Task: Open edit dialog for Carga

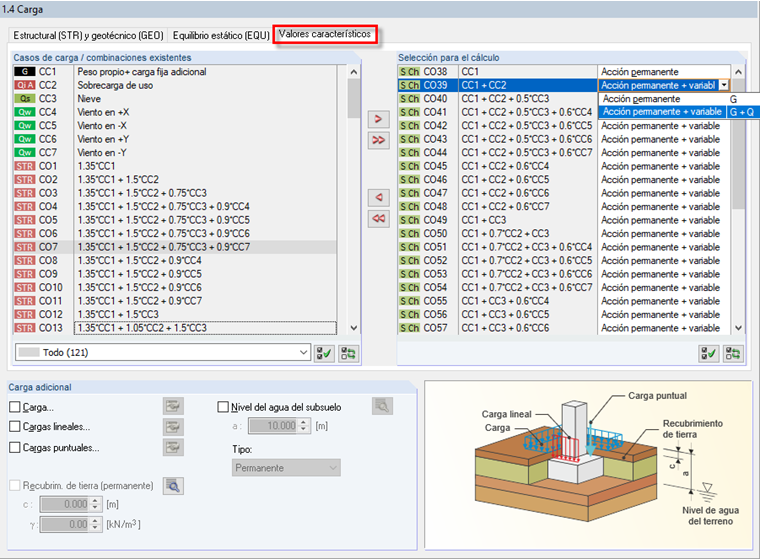Action: [x=173, y=406]
